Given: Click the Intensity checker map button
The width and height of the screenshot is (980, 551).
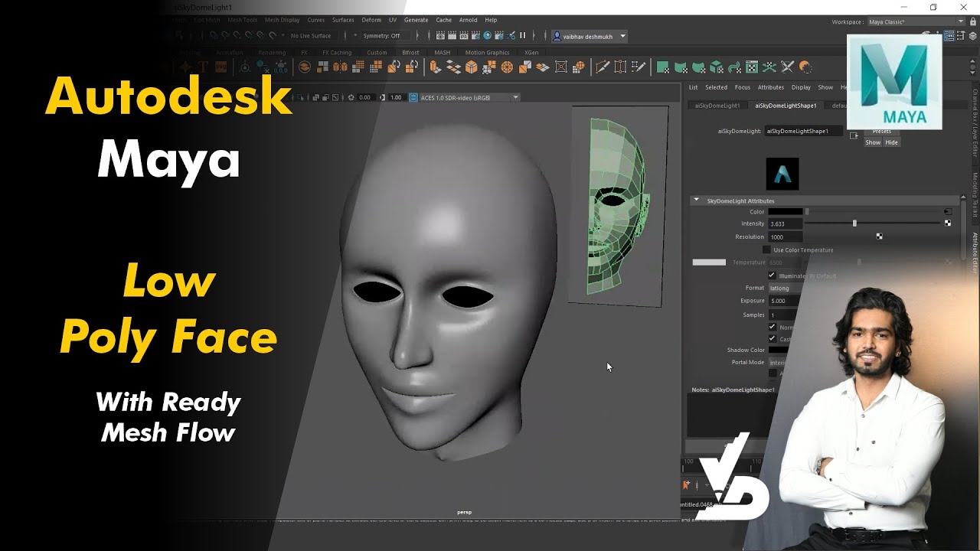Looking at the screenshot, I should coord(948,223).
